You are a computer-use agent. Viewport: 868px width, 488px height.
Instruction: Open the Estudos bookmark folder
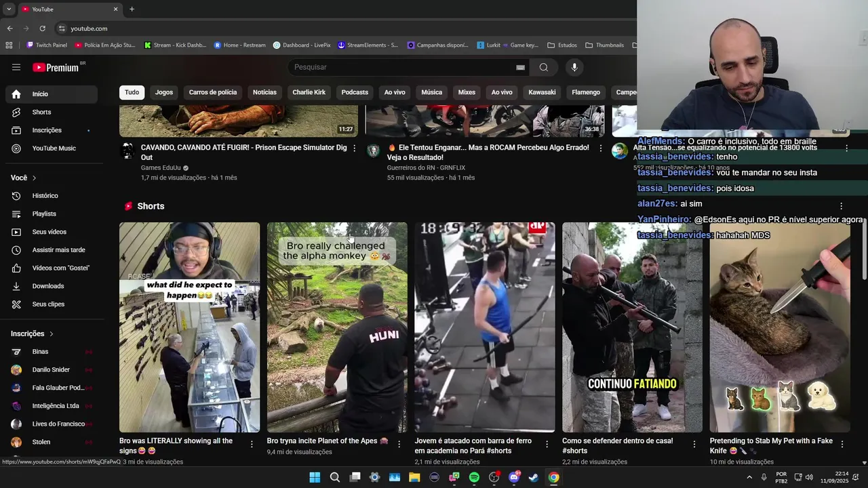point(561,45)
